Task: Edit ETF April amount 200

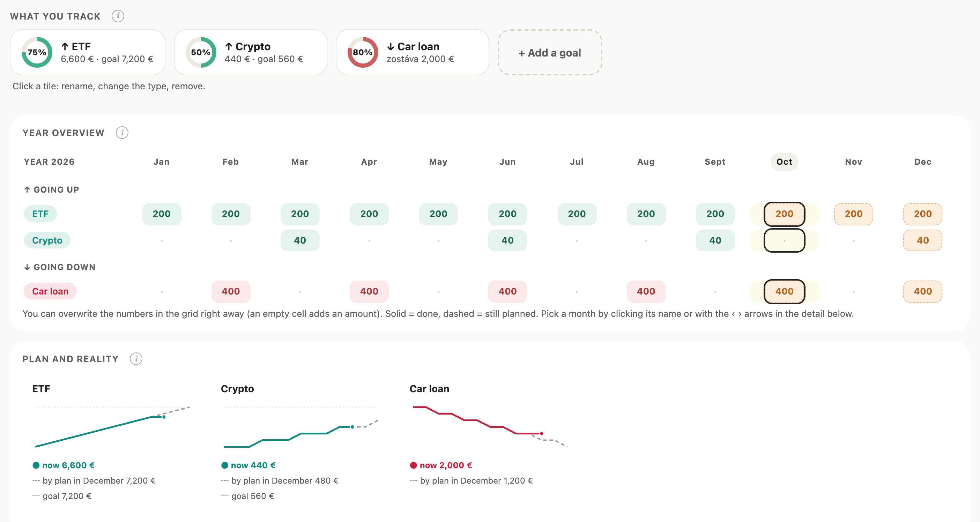Action: pyautogui.click(x=369, y=214)
